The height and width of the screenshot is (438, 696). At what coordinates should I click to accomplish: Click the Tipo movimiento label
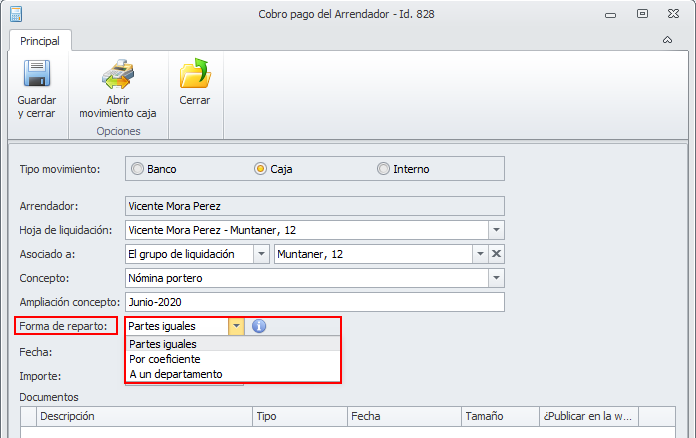point(59,169)
